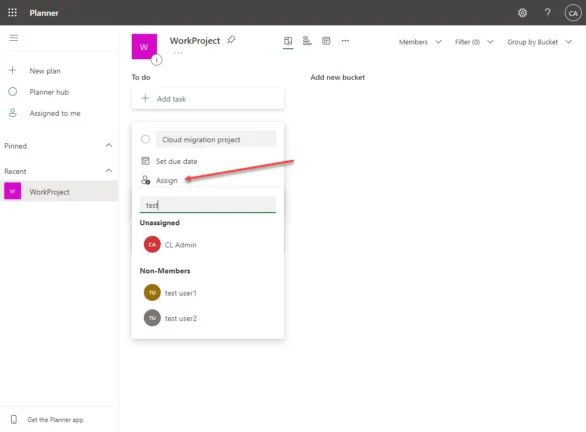This screenshot has height=432, width=586.
Task: Click the Assign label
Action: tap(167, 180)
